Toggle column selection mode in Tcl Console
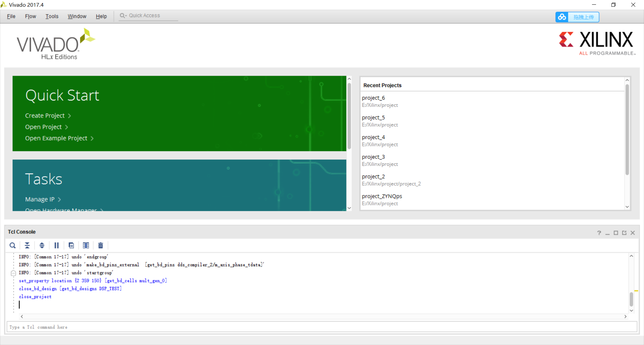Image resolution: width=644 pixels, height=345 pixels. [86, 246]
